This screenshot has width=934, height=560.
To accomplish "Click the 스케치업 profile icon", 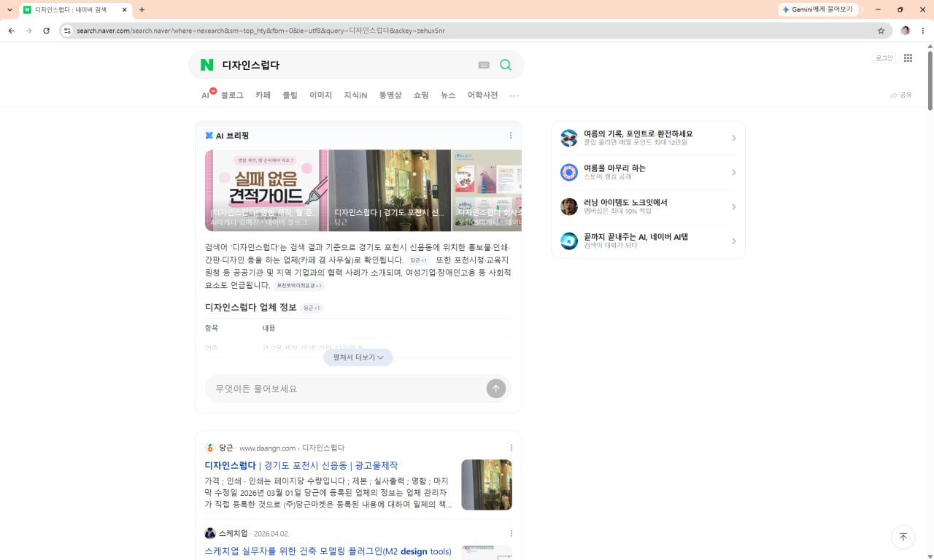I will (210, 533).
